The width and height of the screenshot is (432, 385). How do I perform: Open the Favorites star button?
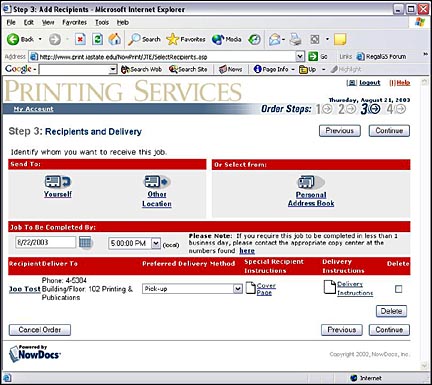click(186, 39)
